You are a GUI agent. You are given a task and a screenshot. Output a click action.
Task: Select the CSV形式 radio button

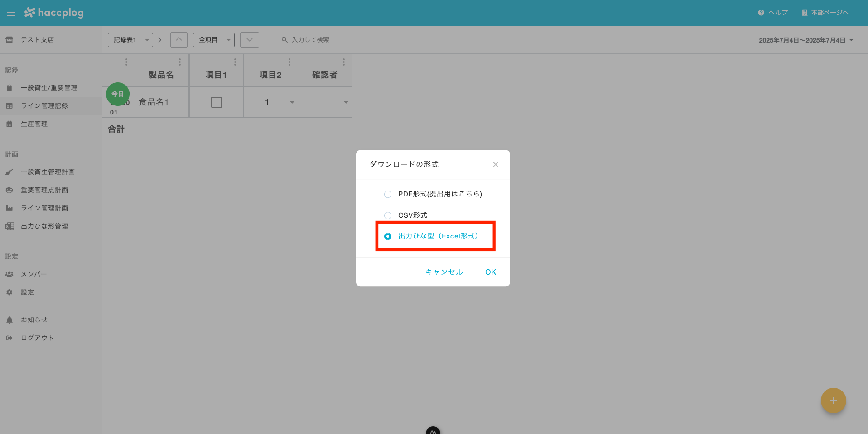tap(387, 215)
